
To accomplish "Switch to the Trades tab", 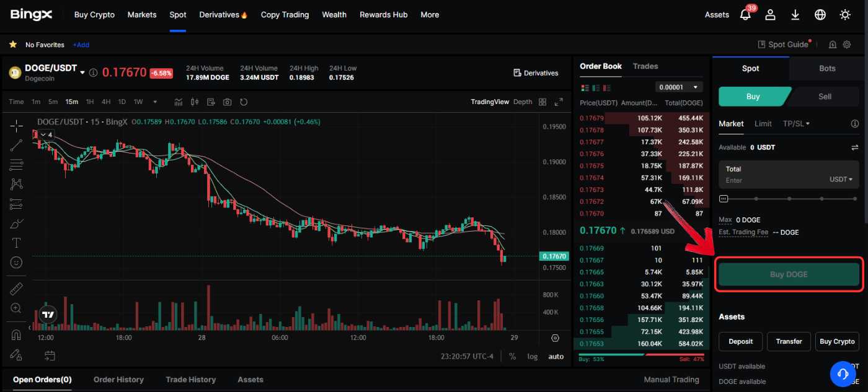I will tap(645, 66).
